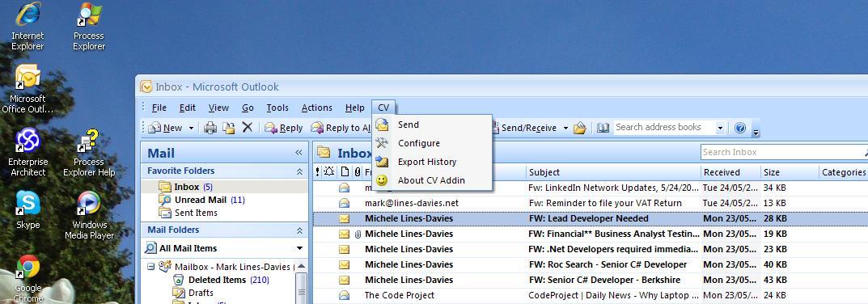Click the Reply button
Image resolution: width=868 pixels, height=304 pixels.
pos(284,128)
